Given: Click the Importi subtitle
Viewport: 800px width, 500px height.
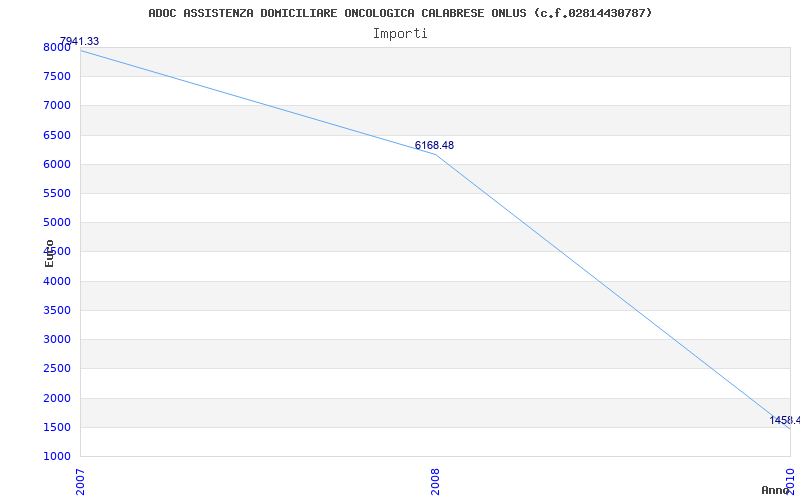Looking at the screenshot, I should (400, 34).
